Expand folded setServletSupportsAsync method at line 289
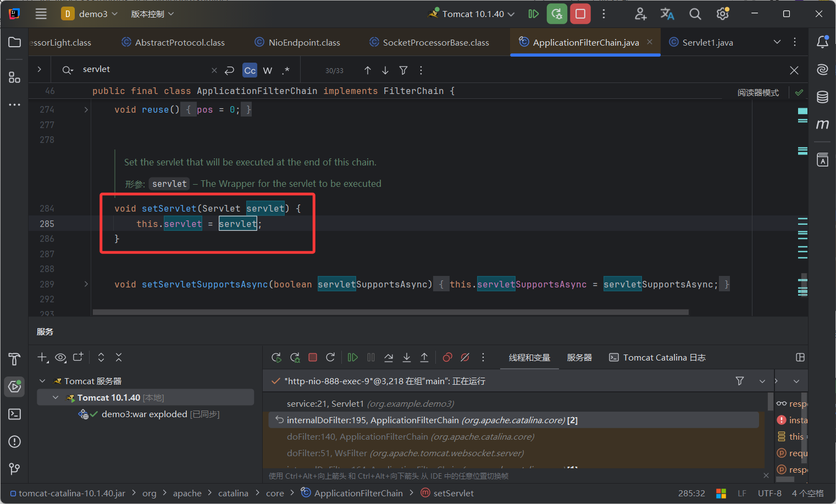The image size is (836, 504). [86, 284]
